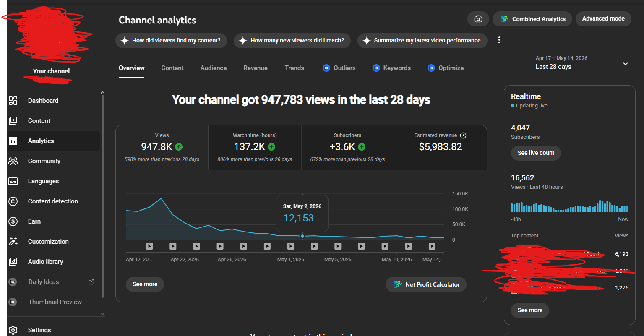Open the Customization magic wand icon

click(13, 242)
